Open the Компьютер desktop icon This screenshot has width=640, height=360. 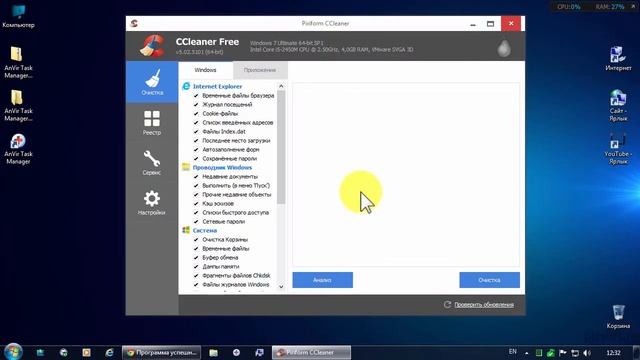(18, 16)
